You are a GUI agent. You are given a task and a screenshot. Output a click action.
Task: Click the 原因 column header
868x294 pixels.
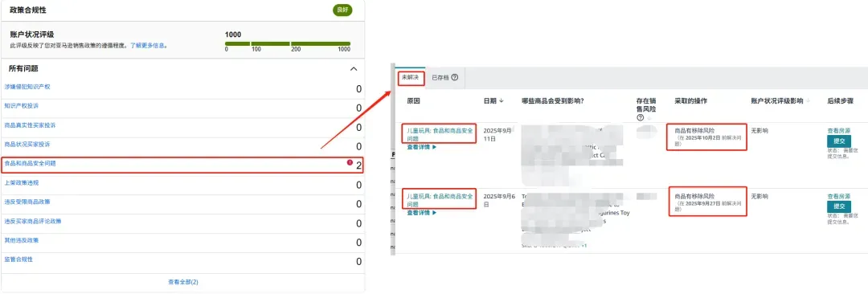(413, 100)
